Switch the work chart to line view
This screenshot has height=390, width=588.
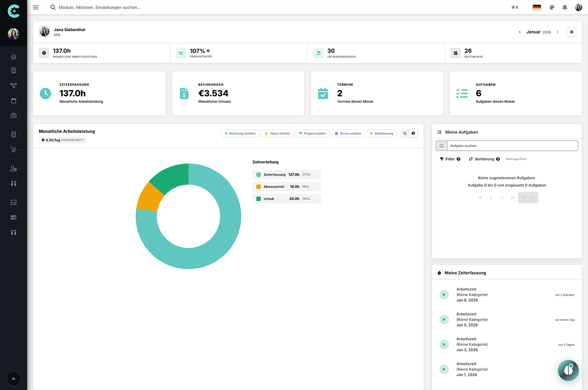[405, 133]
